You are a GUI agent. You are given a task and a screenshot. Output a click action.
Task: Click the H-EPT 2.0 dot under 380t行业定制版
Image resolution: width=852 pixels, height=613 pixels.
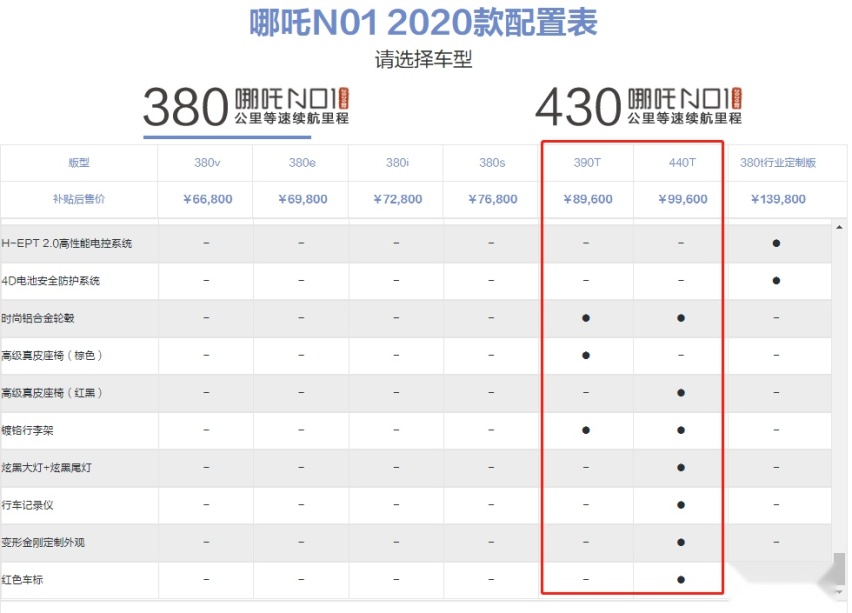click(x=776, y=243)
